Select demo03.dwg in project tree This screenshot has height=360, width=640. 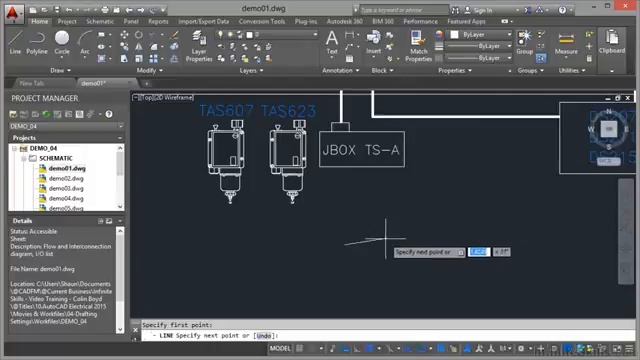66,189
